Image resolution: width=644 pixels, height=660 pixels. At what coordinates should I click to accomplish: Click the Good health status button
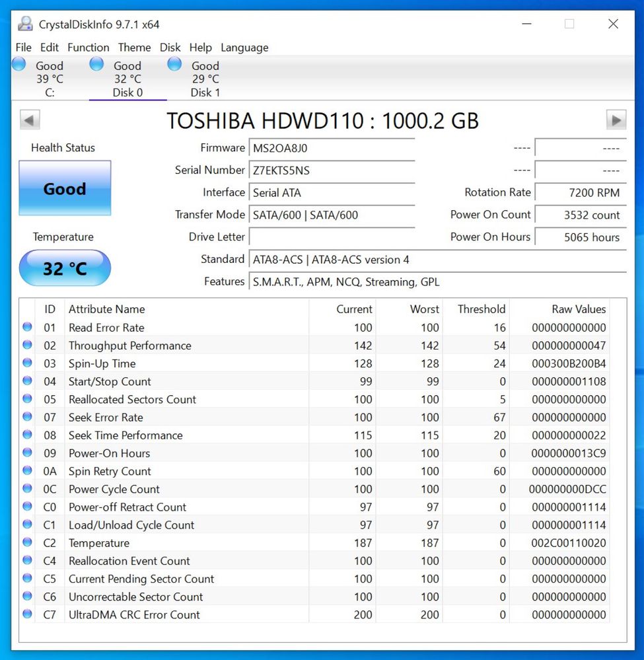65,188
